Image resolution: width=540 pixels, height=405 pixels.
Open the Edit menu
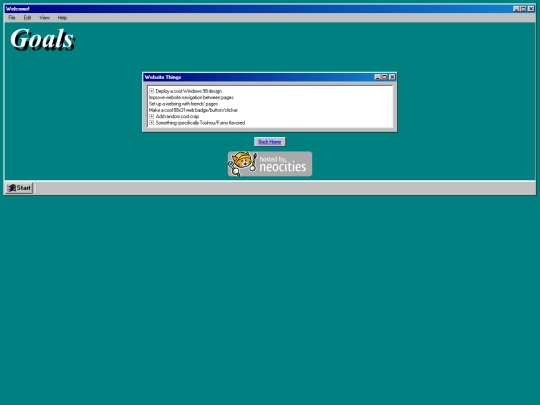(x=27, y=18)
